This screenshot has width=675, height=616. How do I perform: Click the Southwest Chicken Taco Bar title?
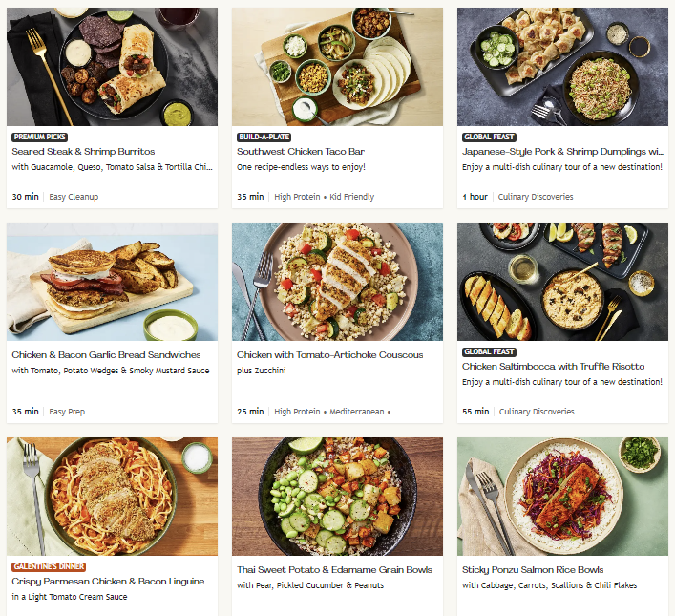click(301, 152)
